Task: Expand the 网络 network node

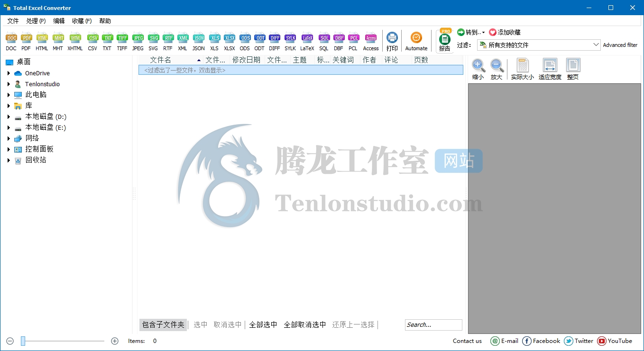Action: pyautogui.click(x=9, y=138)
